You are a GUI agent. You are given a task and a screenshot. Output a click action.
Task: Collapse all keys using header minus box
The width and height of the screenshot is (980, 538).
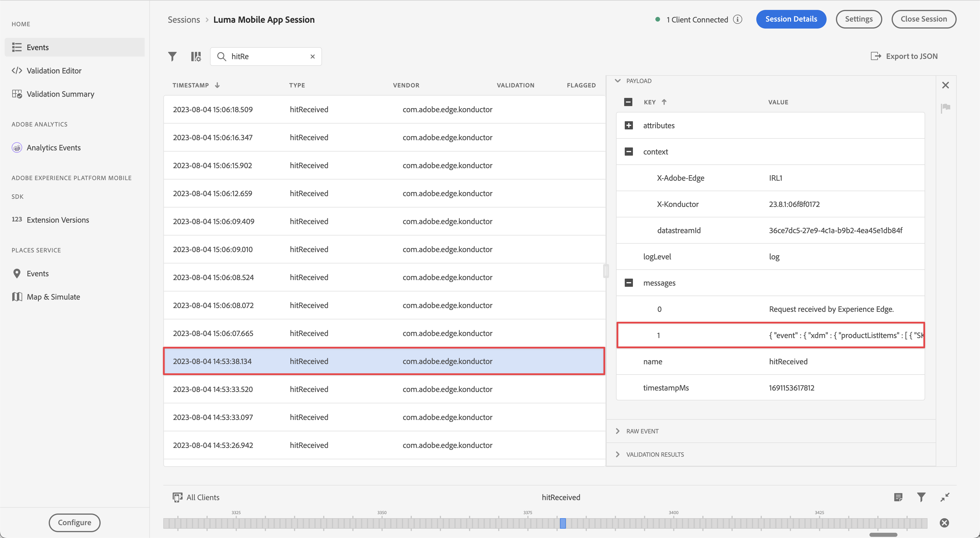(628, 102)
